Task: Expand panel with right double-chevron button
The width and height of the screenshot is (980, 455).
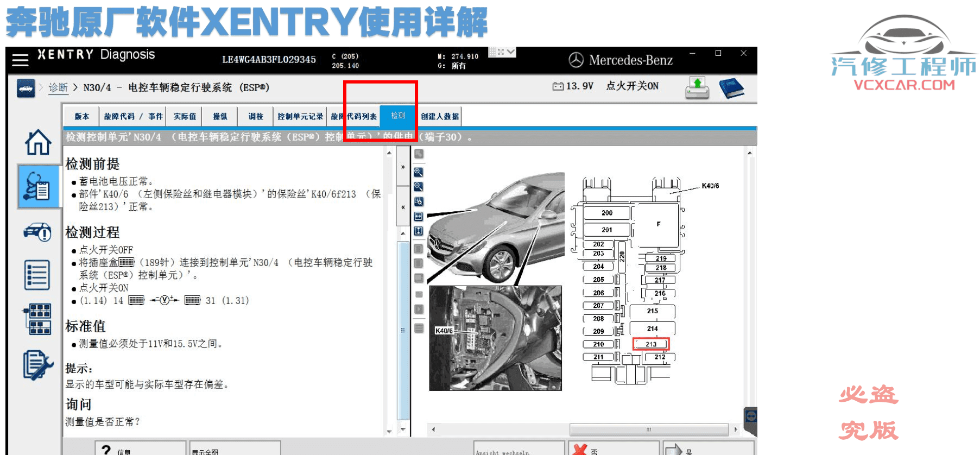Action: pyautogui.click(x=403, y=167)
